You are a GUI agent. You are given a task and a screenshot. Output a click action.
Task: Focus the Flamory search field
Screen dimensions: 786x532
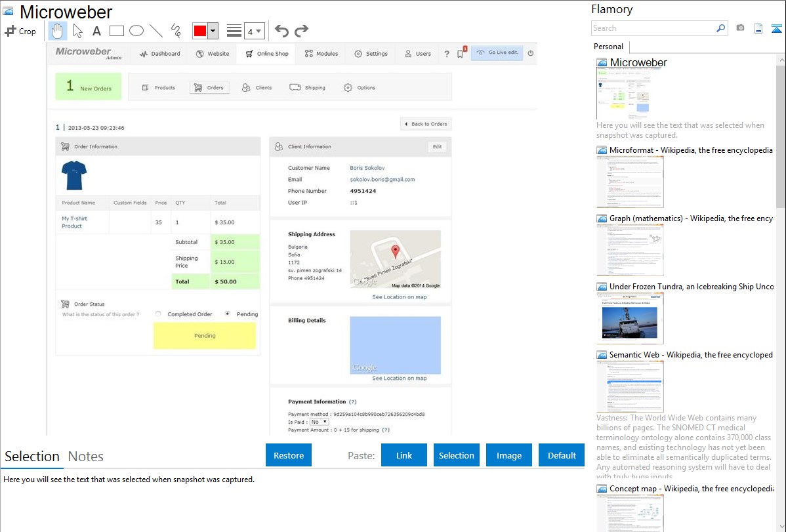click(x=653, y=28)
